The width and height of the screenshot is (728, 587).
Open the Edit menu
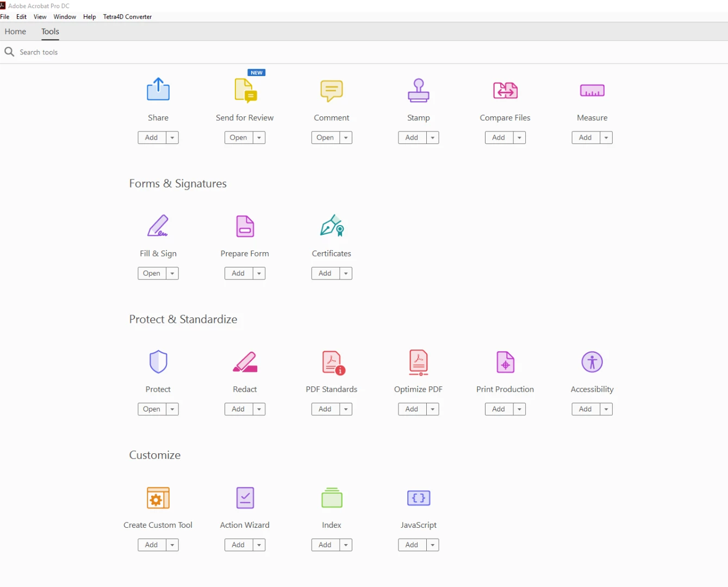click(22, 17)
